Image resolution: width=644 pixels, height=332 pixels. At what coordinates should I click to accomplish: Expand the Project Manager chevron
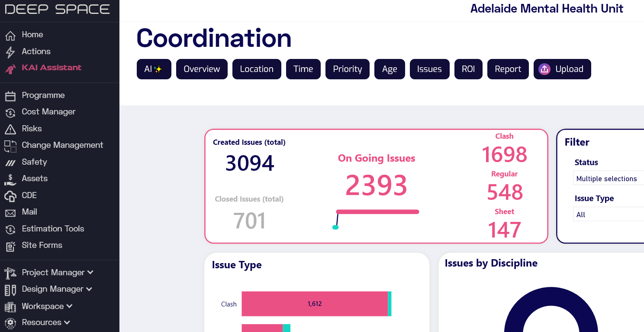(x=90, y=273)
